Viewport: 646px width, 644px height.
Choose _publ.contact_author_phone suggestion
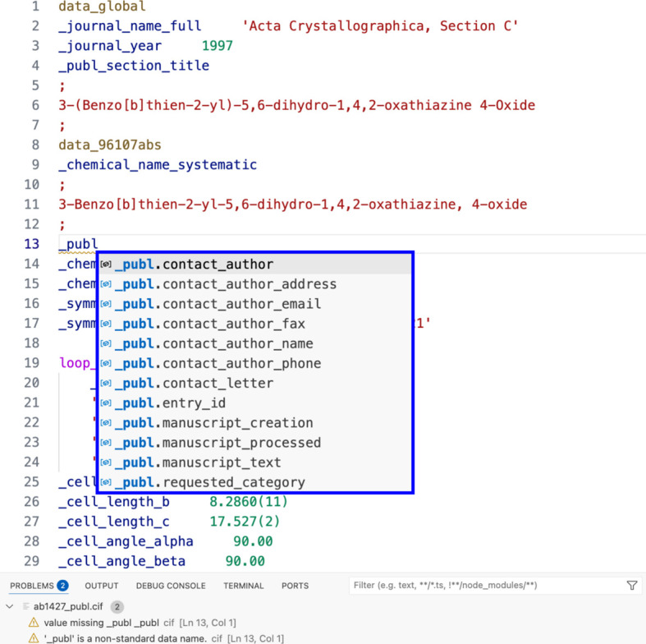coord(218,363)
